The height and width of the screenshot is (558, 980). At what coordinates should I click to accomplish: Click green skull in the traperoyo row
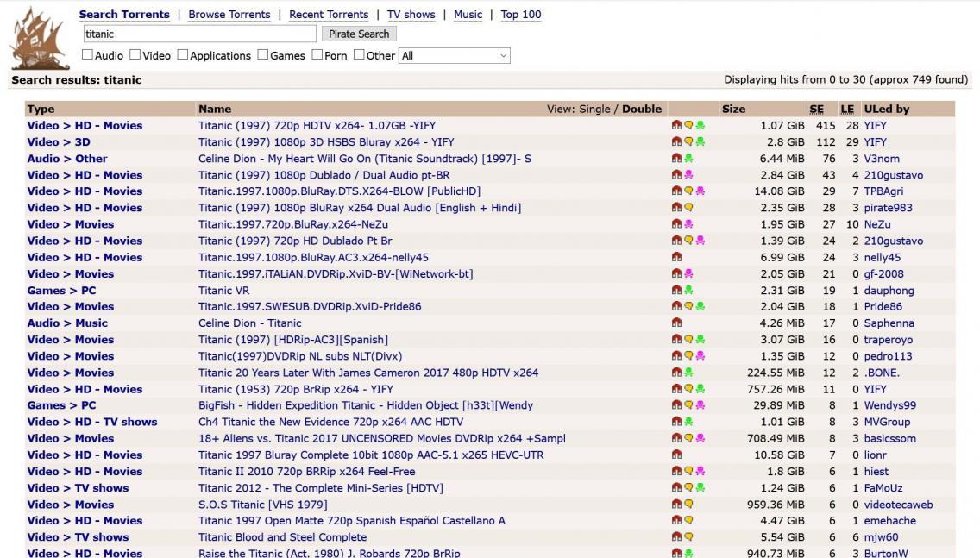pyautogui.click(x=700, y=339)
